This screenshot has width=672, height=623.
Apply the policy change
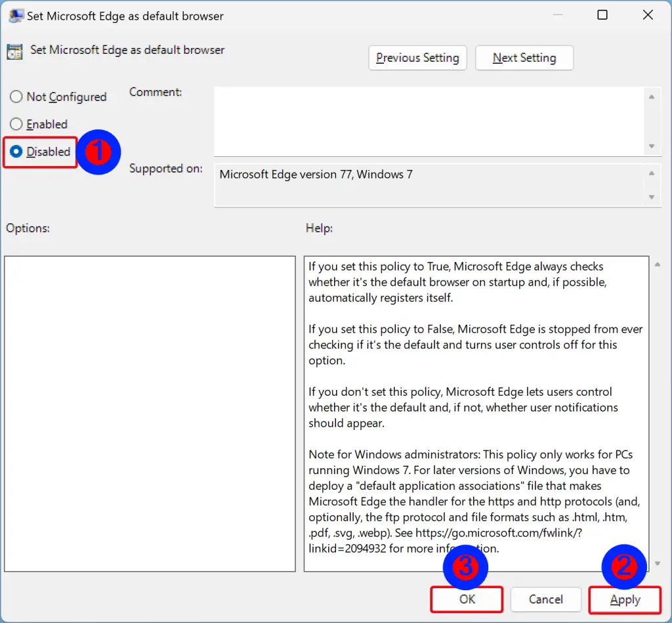(625, 599)
